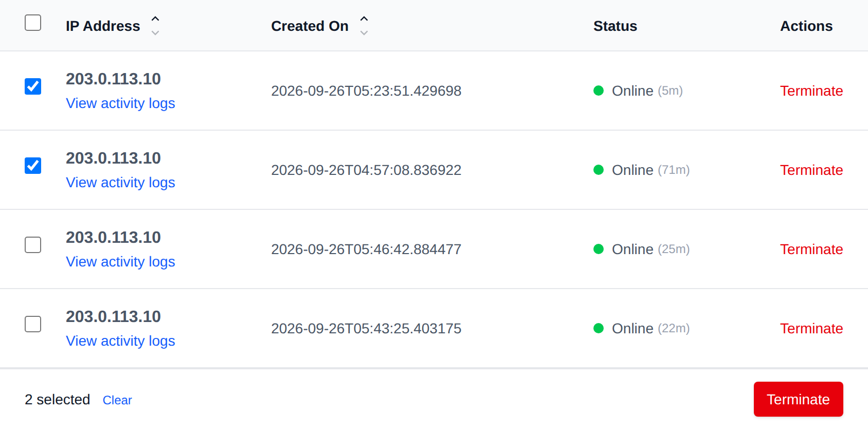Deselect the checkbox for the Online (71m) row
The width and height of the screenshot is (868, 429).
(x=33, y=166)
